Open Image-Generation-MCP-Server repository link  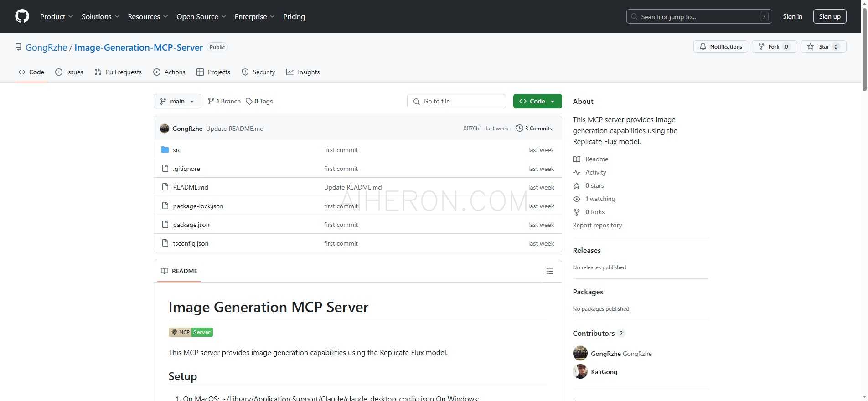(x=139, y=47)
